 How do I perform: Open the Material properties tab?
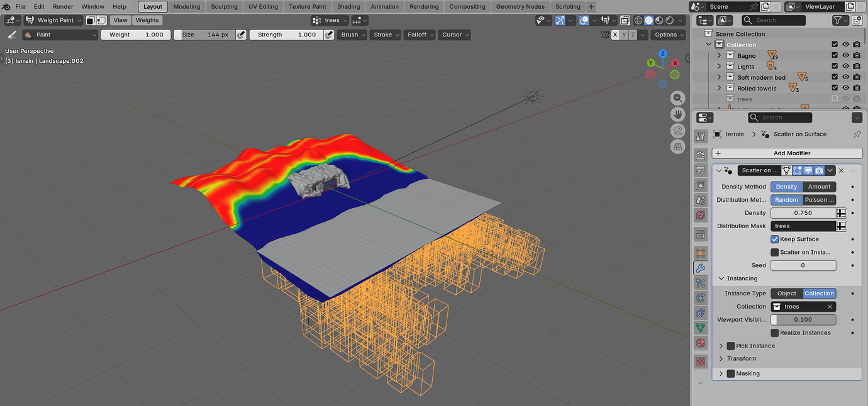click(x=701, y=343)
